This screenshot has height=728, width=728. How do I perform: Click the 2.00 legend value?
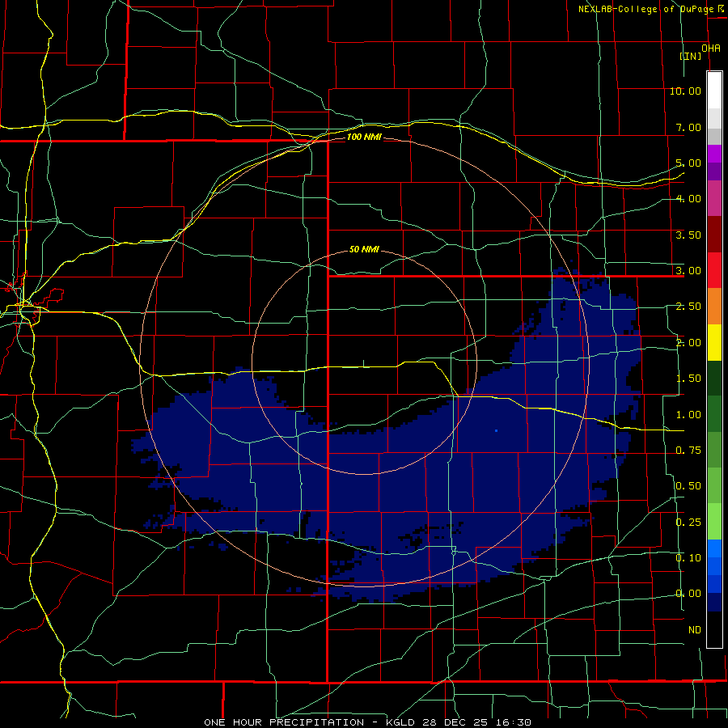coord(688,343)
